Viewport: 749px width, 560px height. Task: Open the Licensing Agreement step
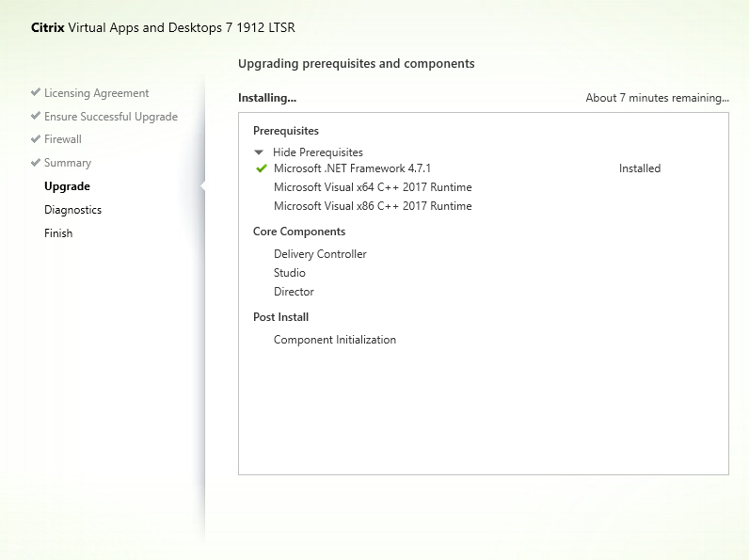(x=97, y=93)
